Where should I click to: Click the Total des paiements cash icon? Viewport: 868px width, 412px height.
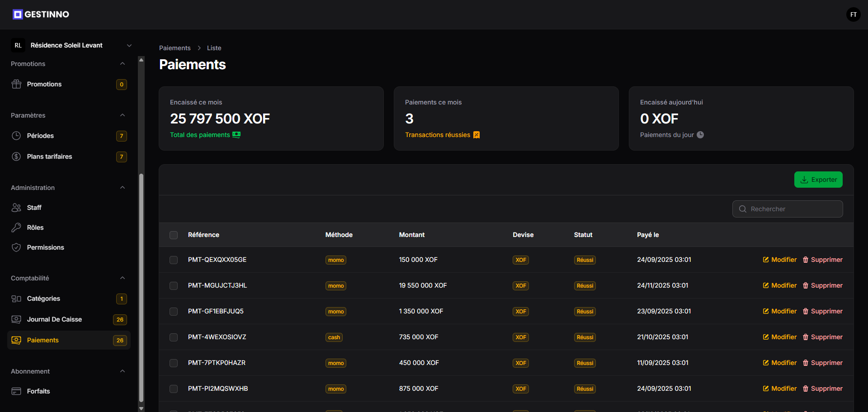(236, 135)
